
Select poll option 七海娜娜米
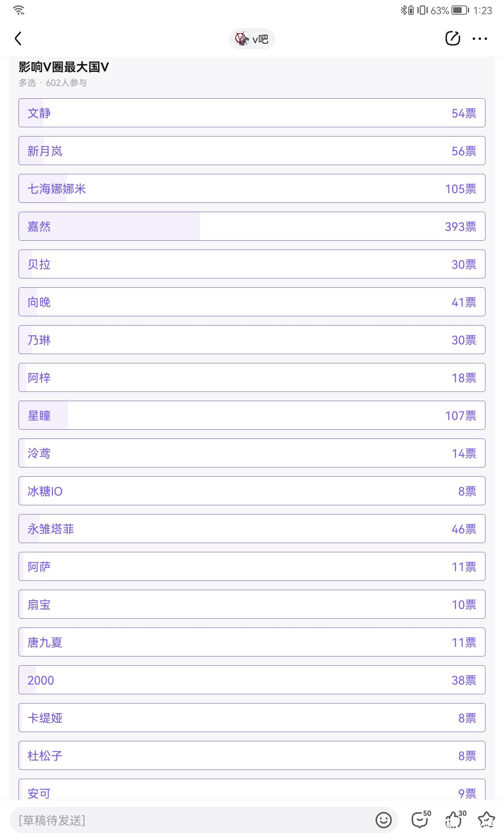tap(252, 189)
